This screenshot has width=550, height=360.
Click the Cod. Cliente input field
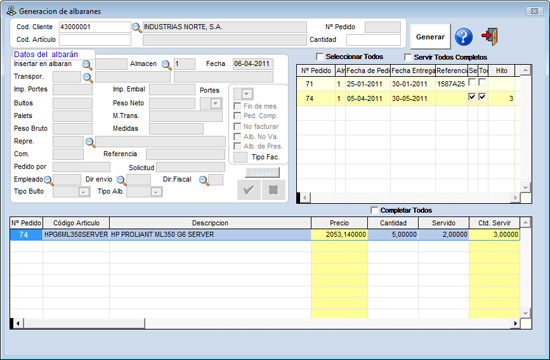(95, 27)
